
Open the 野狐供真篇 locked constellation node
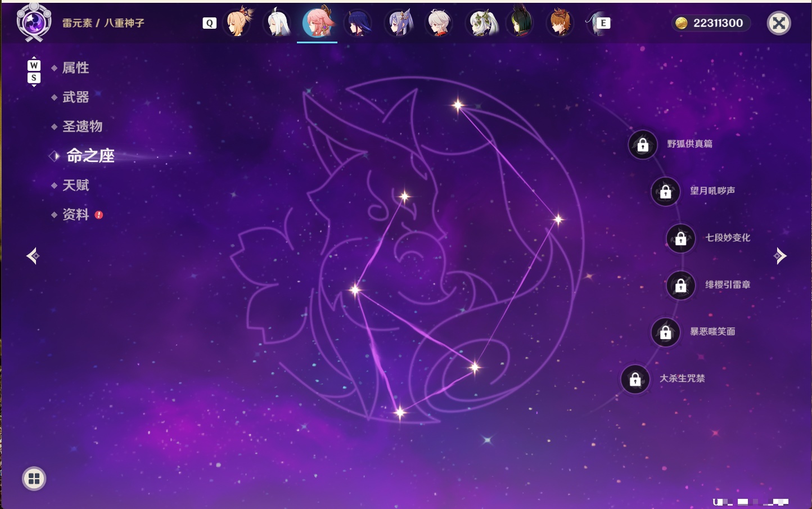(643, 145)
